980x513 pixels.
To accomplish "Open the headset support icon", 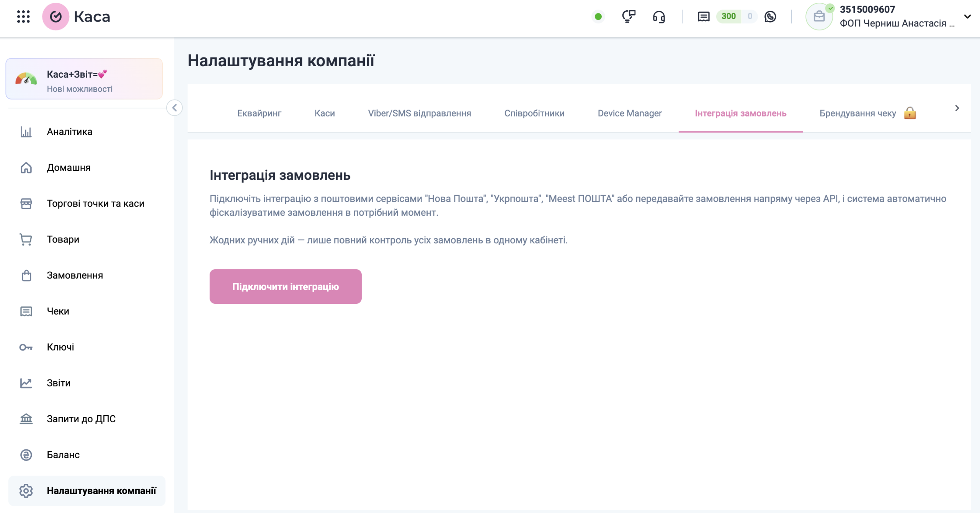I will pyautogui.click(x=659, y=16).
